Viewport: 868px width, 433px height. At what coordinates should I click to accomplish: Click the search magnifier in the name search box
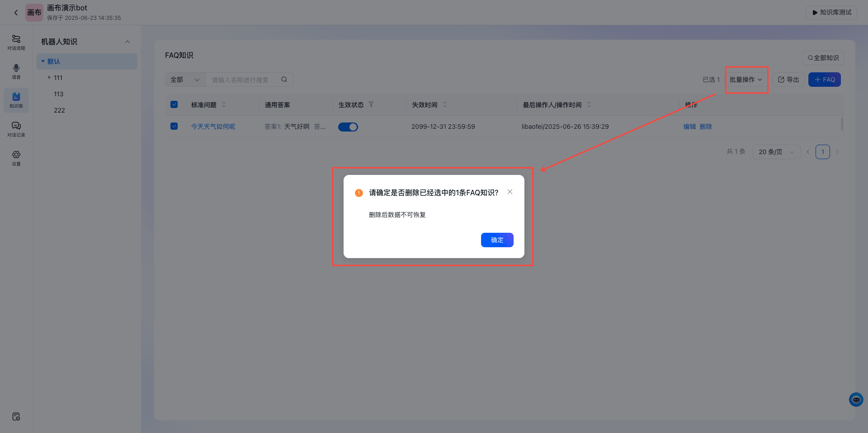284,80
